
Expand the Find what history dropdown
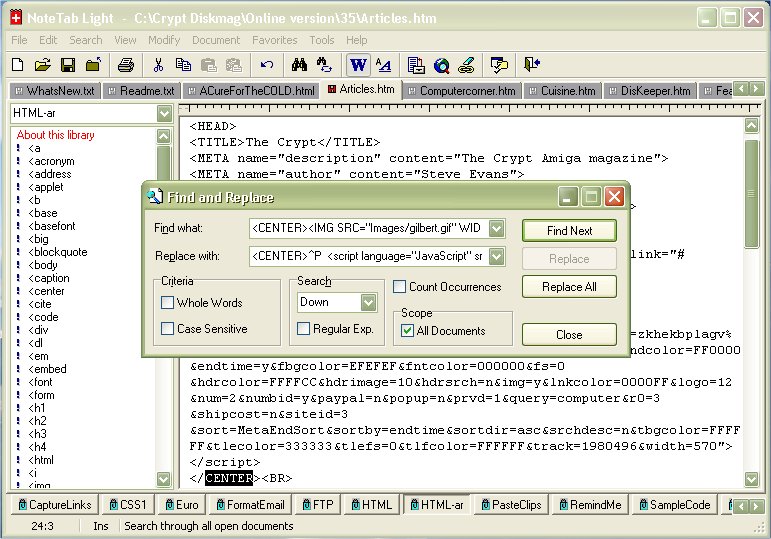(497, 228)
